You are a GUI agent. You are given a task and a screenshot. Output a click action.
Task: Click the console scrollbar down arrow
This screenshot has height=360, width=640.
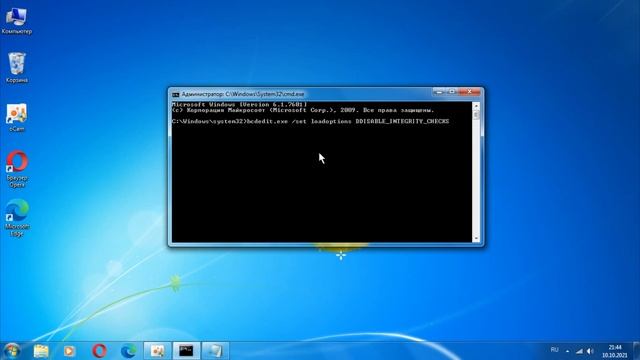[x=476, y=238]
